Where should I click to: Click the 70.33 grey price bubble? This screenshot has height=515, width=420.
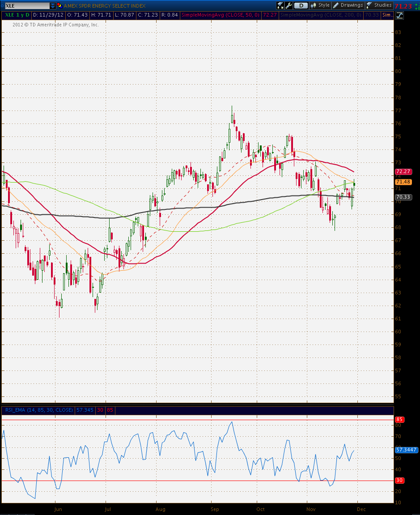(403, 197)
